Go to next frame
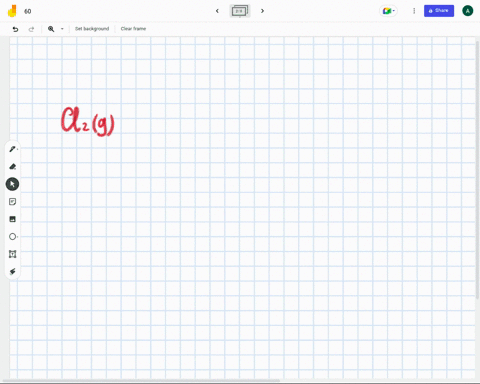Viewport: 480px width, 384px height. (x=262, y=11)
